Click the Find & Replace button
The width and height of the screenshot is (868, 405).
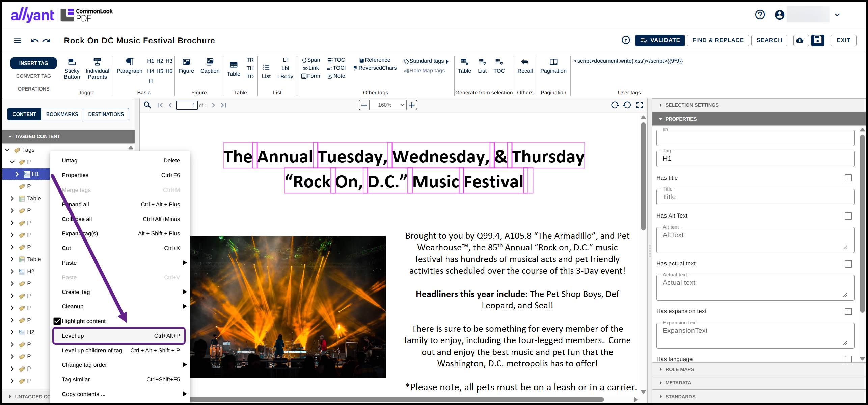tap(718, 40)
